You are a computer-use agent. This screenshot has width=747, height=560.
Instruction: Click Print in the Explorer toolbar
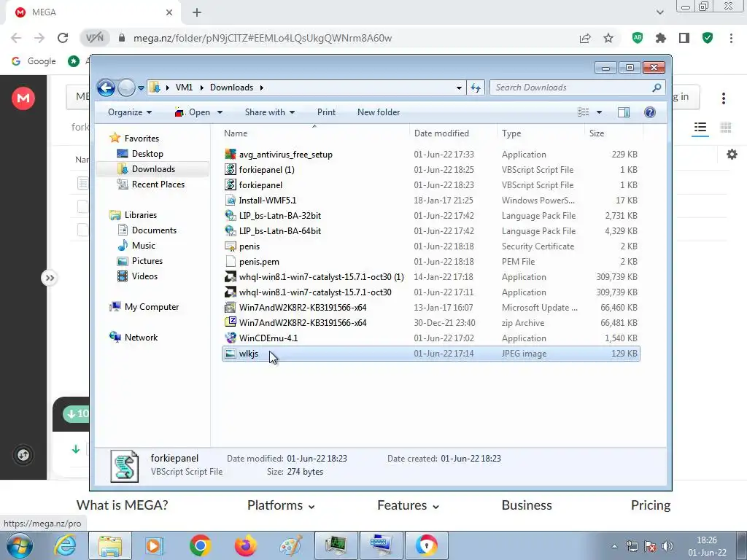(326, 112)
